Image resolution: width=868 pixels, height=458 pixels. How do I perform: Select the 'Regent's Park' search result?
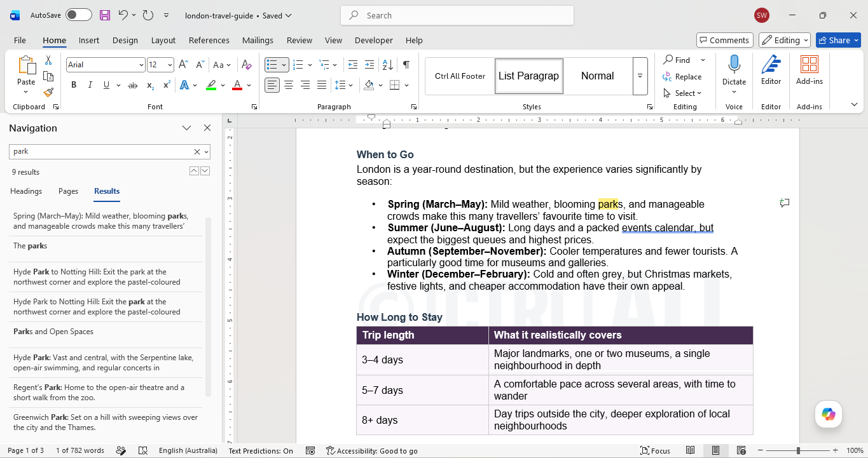106,393
